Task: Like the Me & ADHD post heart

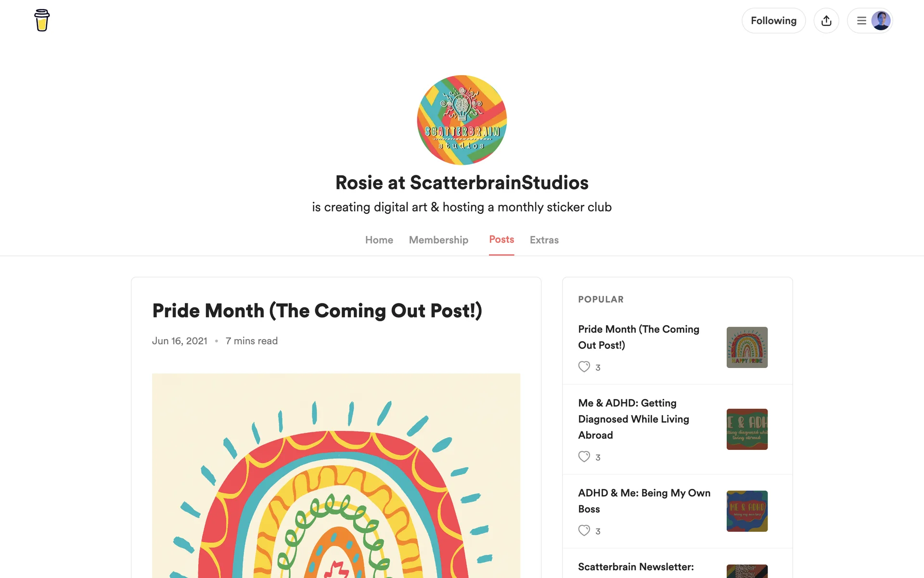Action: 584,457
